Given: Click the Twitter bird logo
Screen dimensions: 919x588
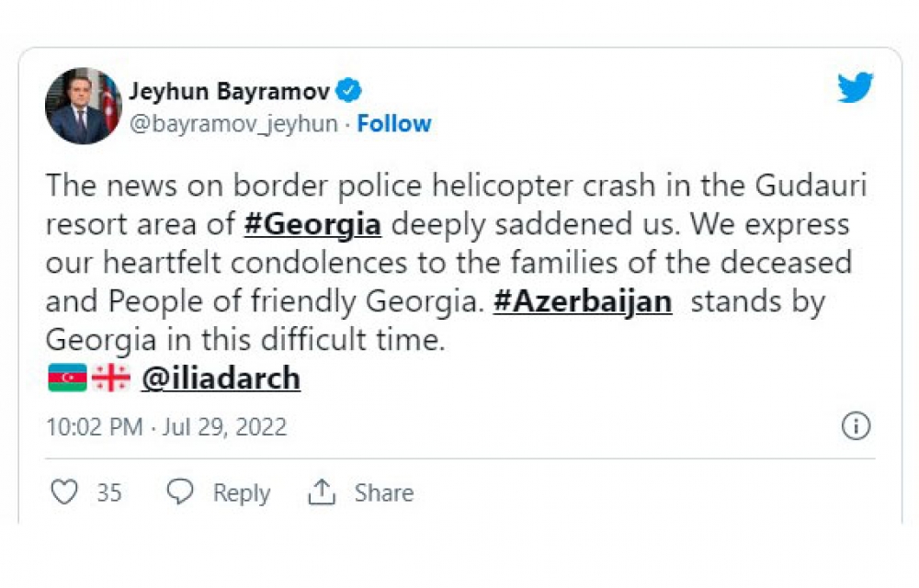Looking at the screenshot, I should (855, 87).
